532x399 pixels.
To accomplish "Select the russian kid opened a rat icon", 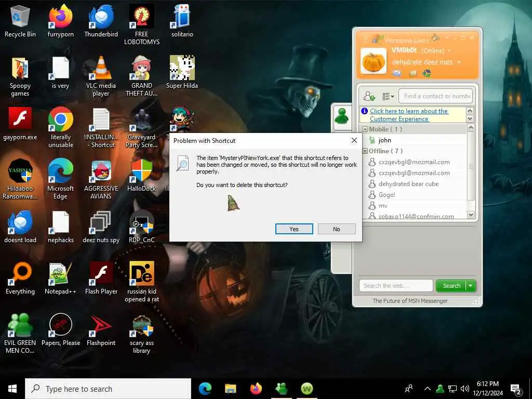I will tap(141, 282).
